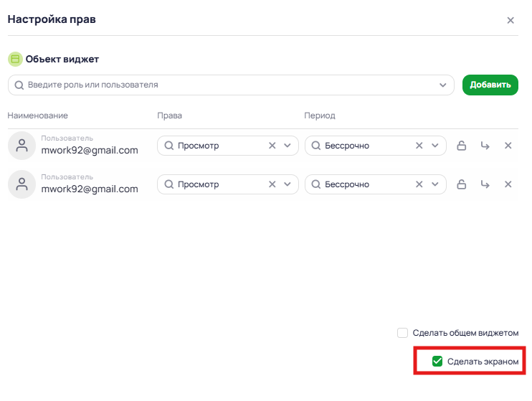This screenshot has height=401, width=532.
Task: Click the first user's avatar icon
Action: [22, 146]
